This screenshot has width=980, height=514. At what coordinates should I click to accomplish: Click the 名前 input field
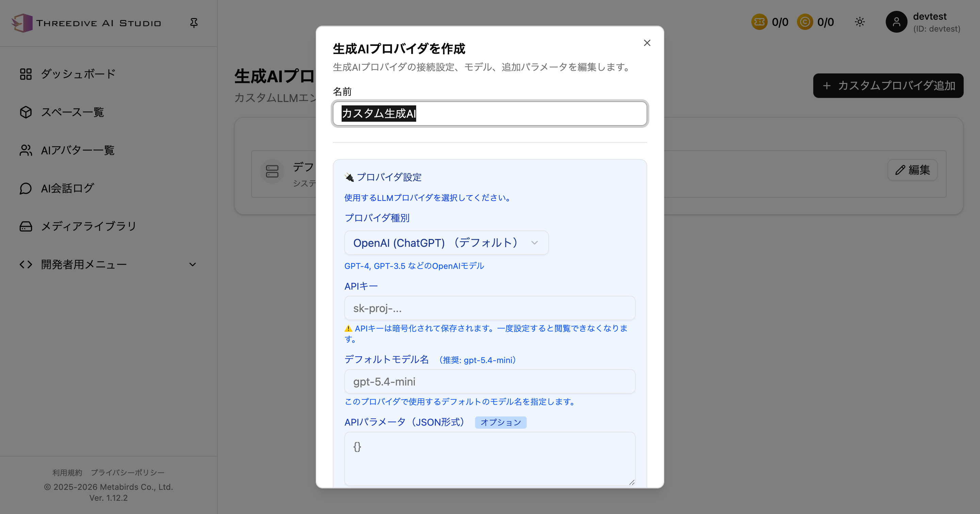[x=490, y=114]
